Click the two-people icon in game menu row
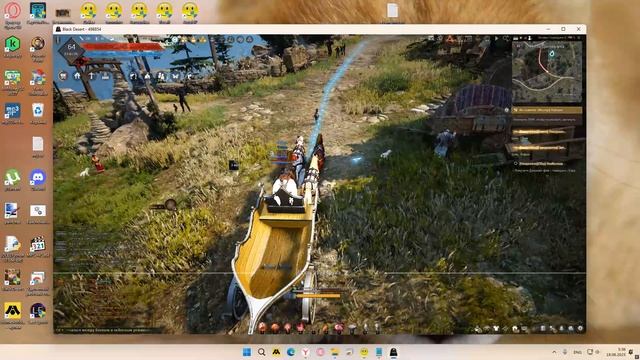Screen dimensions: 640x360 (x=162, y=76)
